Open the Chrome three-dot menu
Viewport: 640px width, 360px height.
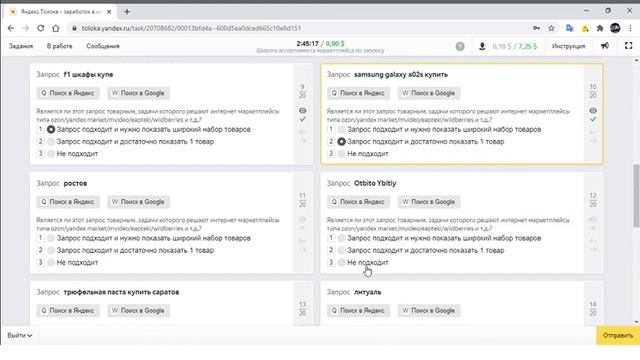pyautogui.click(x=630, y=28)
